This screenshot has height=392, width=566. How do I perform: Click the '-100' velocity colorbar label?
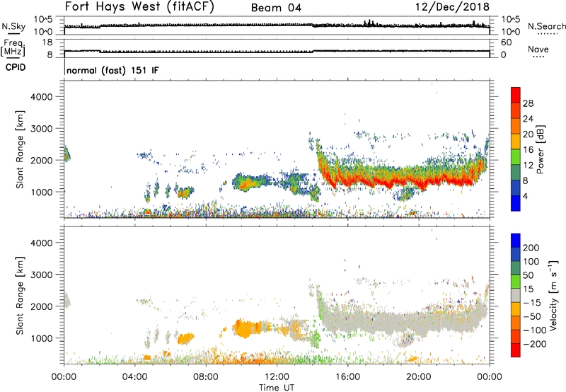535,330
